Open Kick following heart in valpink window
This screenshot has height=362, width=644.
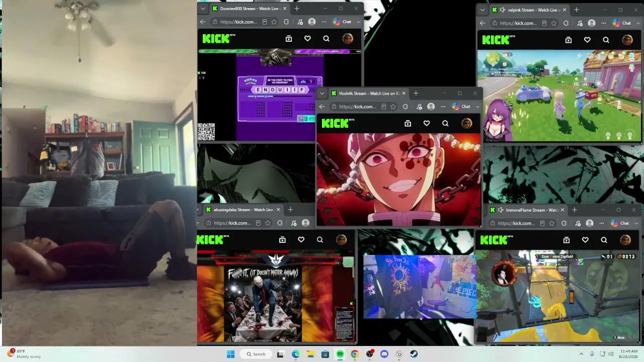click(587, 40)
